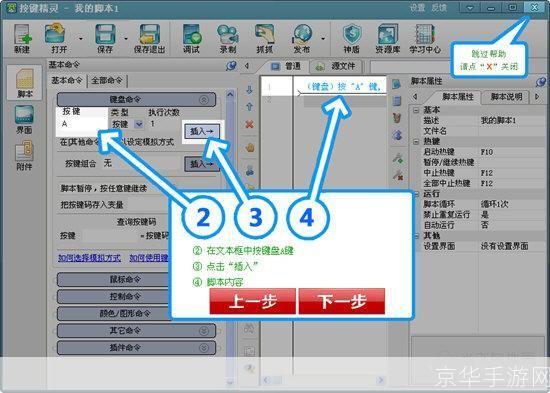
Task: Switch to 界面 view in sidebar
Action: coord(24,120)
